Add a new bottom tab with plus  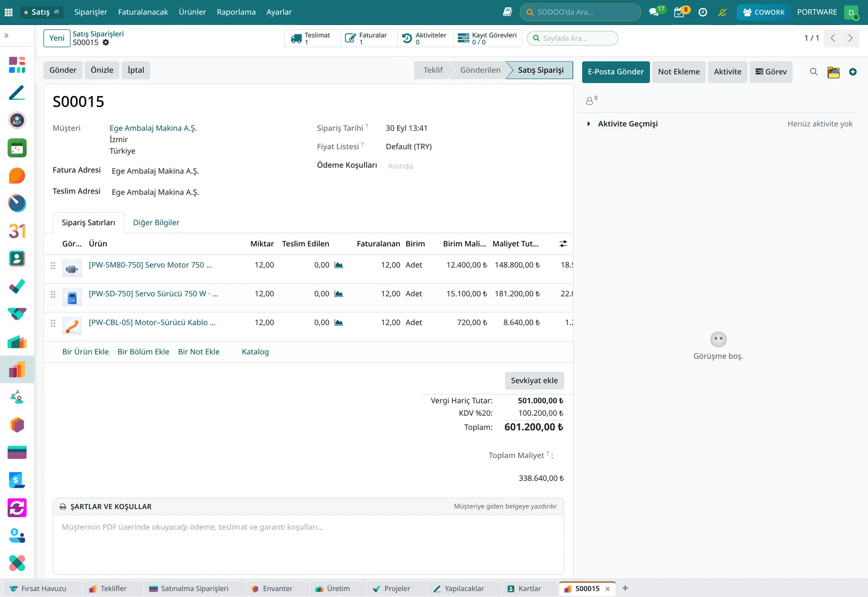[x=625, y=588]
